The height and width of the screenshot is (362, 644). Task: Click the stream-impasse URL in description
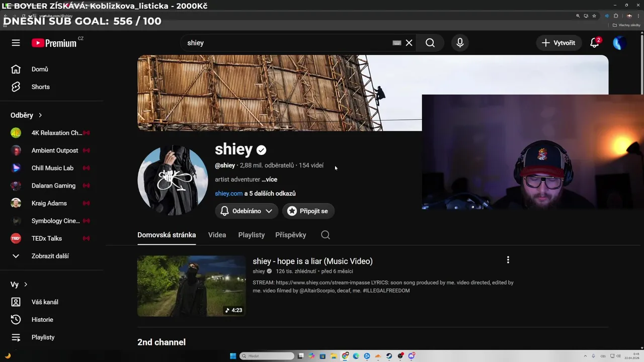(x=323, y=283)
